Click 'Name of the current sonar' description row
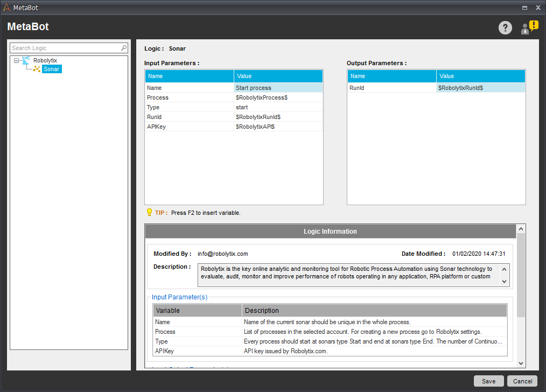Image resolution: width=546 pixels, height=392 pixels. (374, 322)
